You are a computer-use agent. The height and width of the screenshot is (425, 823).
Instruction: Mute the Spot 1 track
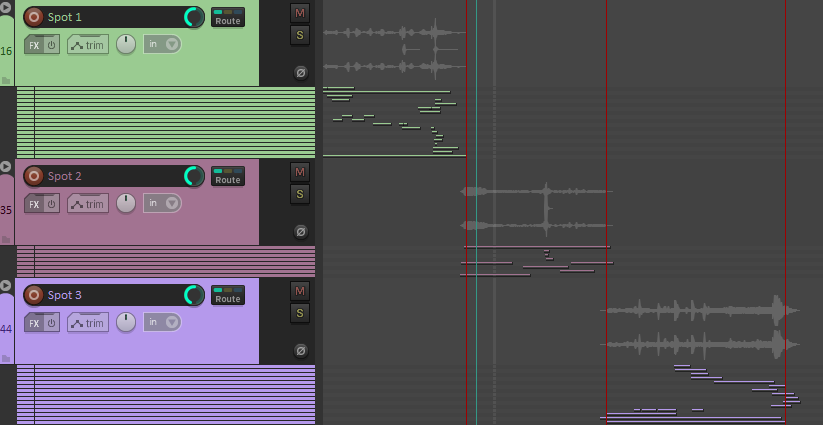point(300,13)
